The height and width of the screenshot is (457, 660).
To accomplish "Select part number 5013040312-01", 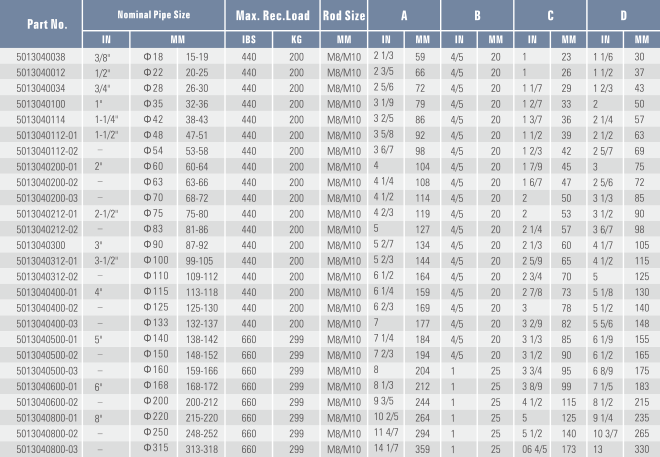I will 47,261.
